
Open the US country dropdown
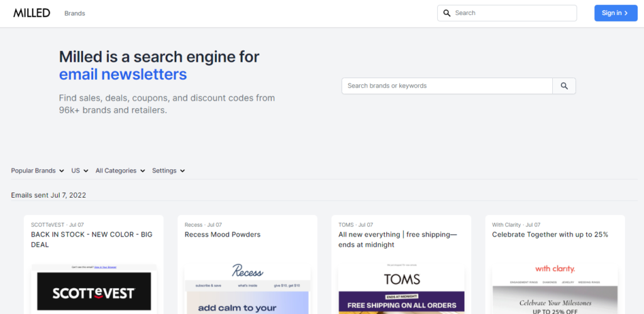80,171
